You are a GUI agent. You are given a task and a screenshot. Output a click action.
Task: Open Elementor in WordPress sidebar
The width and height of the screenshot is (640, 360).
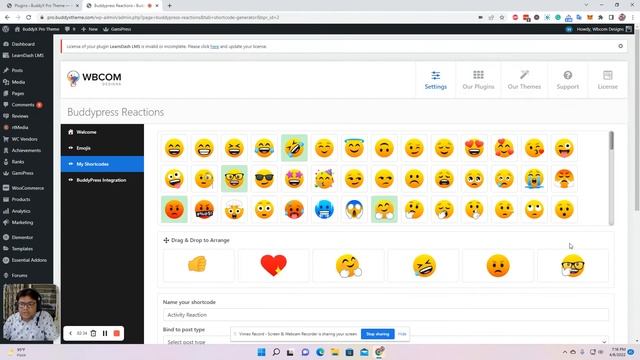[22, 237]
